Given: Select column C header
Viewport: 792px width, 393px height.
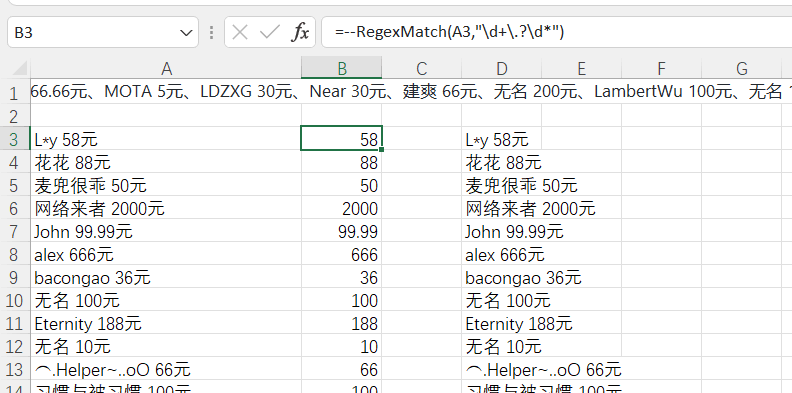Looking at the screenshot, I should 421,68.
